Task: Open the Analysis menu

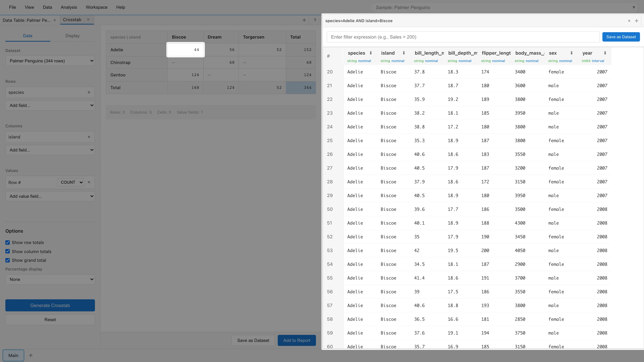Action: click(69, 7)
